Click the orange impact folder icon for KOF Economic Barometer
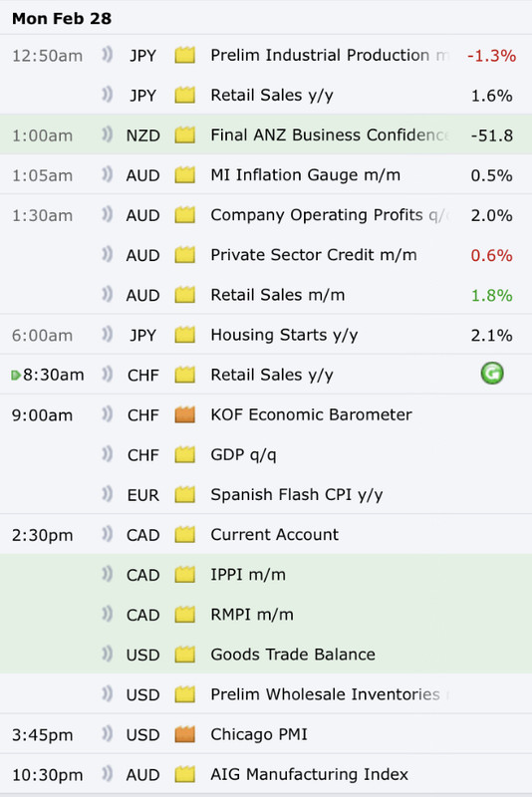 [185, 414]
